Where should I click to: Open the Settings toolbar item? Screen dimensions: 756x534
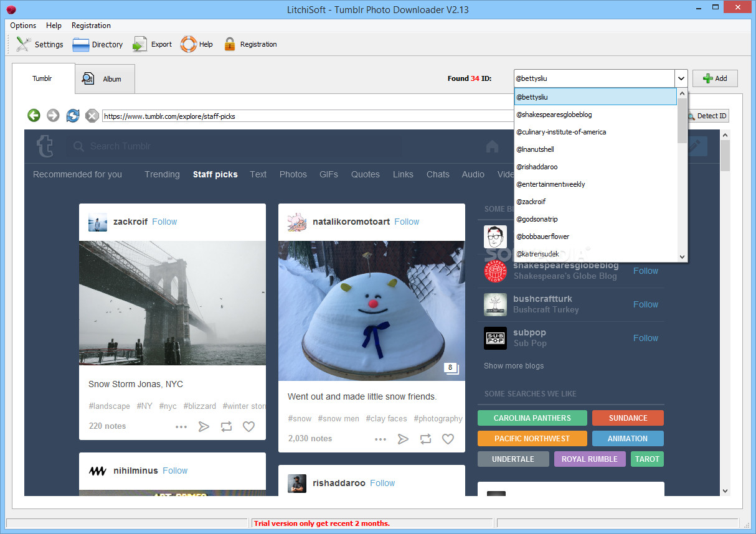point(39,44)
